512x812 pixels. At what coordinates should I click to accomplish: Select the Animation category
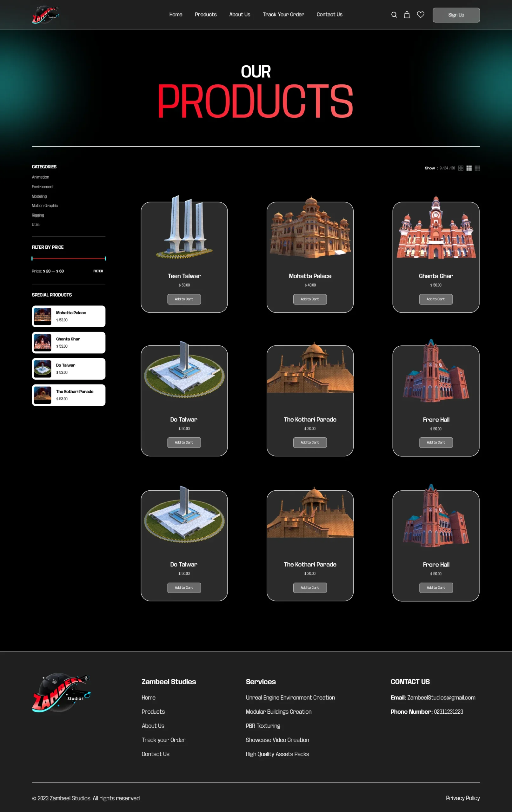pos(41,177)
